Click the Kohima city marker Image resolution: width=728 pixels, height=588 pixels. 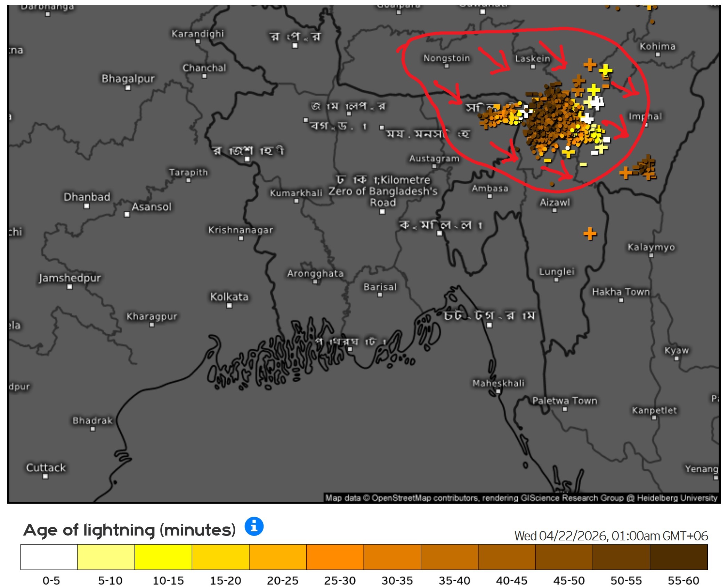pos(657,55)
